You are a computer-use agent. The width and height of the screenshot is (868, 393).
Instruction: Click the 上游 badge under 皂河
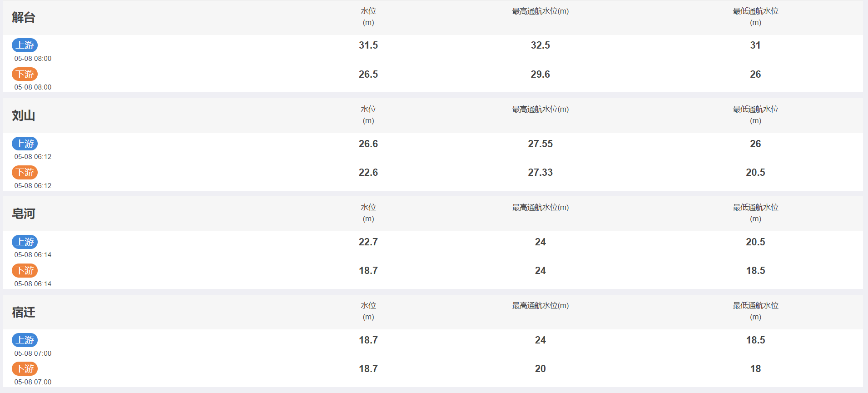click(25, 242)
